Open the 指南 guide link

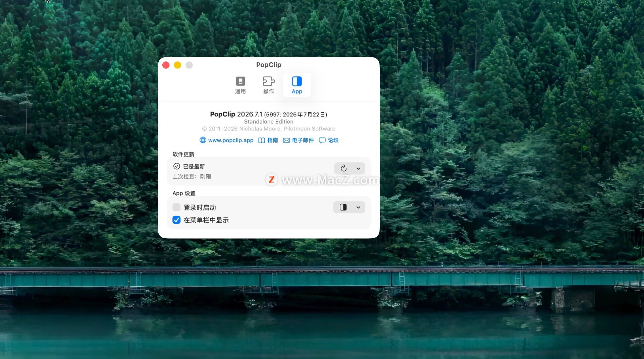point(268,140)
